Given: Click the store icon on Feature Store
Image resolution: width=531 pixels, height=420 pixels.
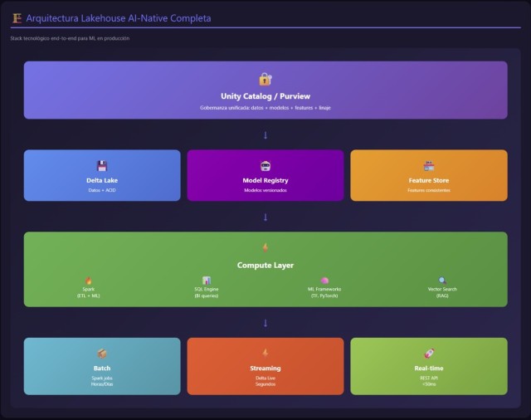Looking at the screenshot, I should pyautogui.click(x=428, y=165).
